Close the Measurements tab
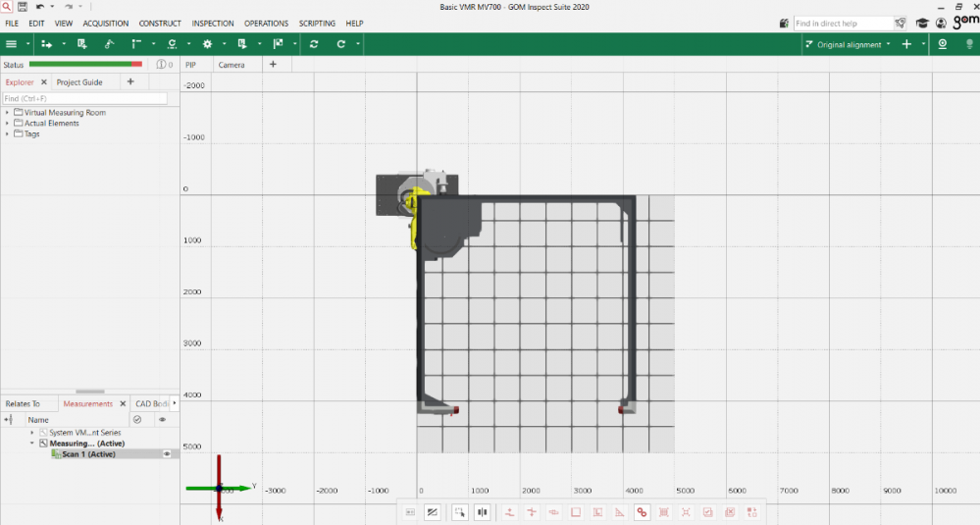 coord(123,403)
